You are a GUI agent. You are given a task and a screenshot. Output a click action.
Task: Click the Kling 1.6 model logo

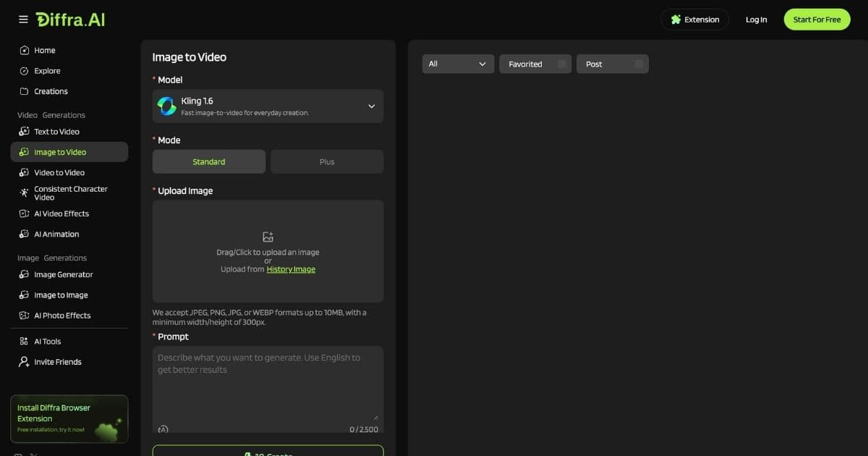coord(167,106)
